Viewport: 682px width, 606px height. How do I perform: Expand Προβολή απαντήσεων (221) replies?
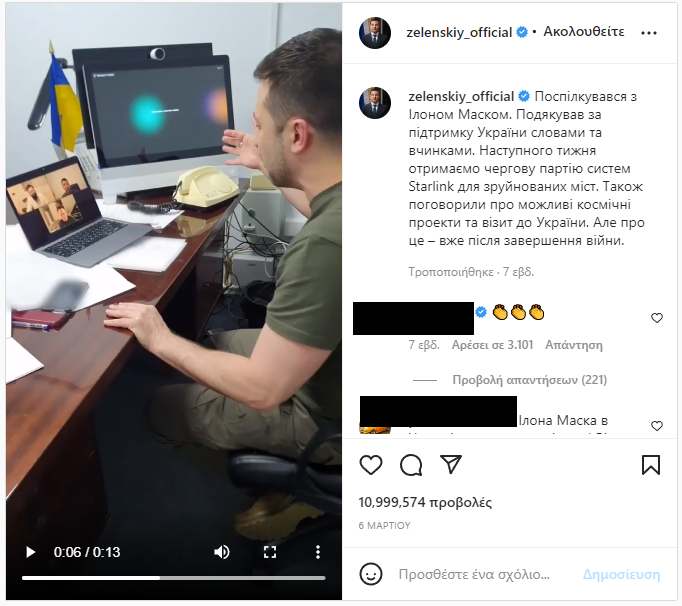coord(529,380)
